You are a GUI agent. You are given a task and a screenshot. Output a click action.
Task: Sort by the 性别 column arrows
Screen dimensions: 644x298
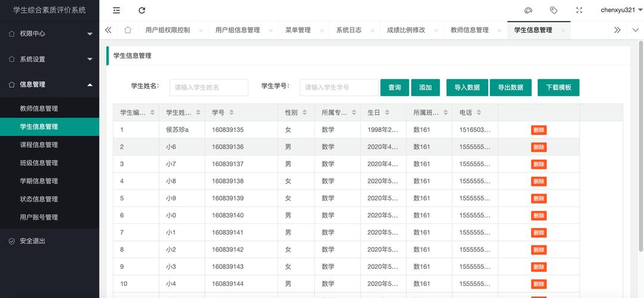[304, 112]
